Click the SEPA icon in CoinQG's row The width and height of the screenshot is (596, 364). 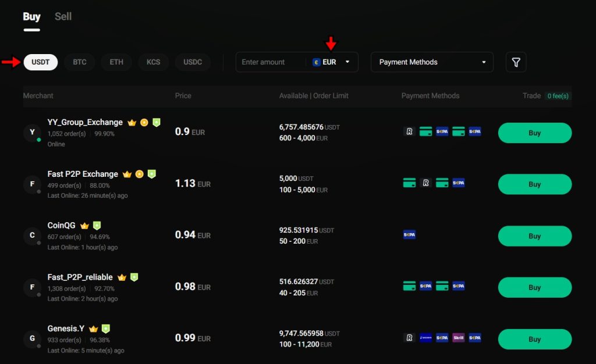pyautogui.click(x=409, y=235)
